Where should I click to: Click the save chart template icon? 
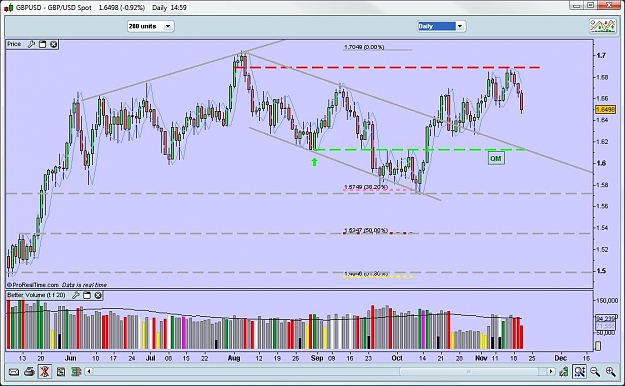61,372
